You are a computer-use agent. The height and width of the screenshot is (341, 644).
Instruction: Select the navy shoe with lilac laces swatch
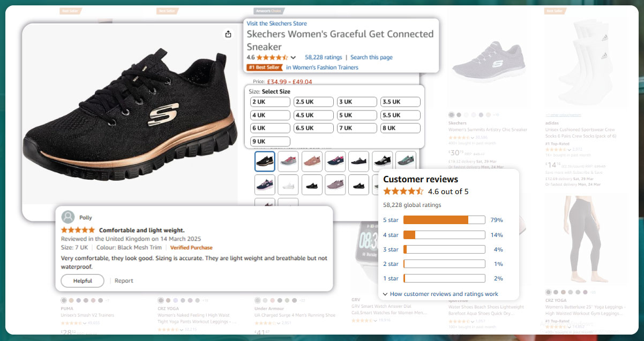coord(265,185)
